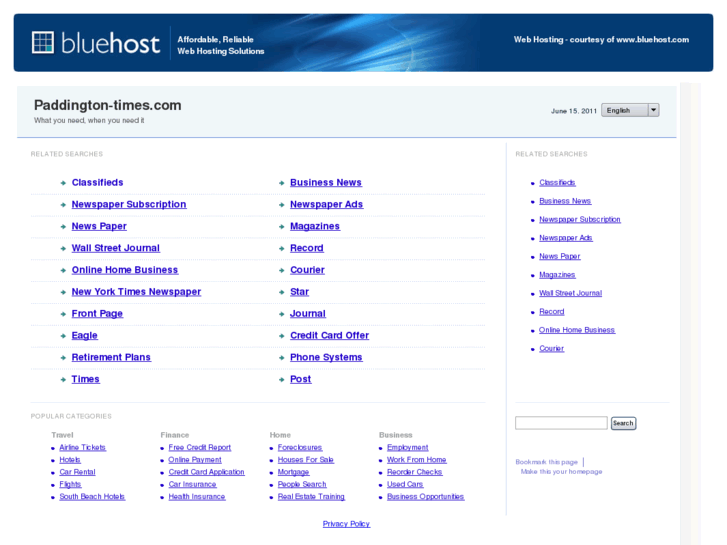Select Record in right sidebar
727x545 pixels.
tap(552, 312)
